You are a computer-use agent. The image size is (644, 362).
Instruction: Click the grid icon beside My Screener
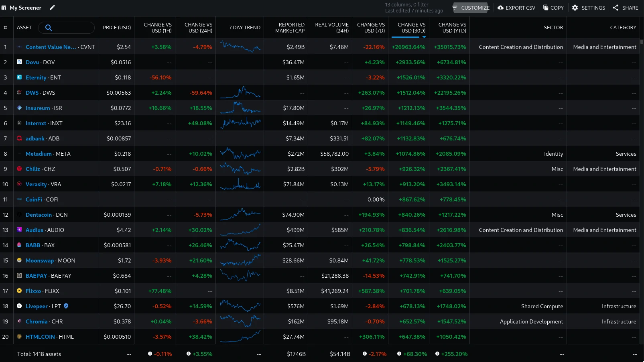pyautogui.click(x=4, y=8)
